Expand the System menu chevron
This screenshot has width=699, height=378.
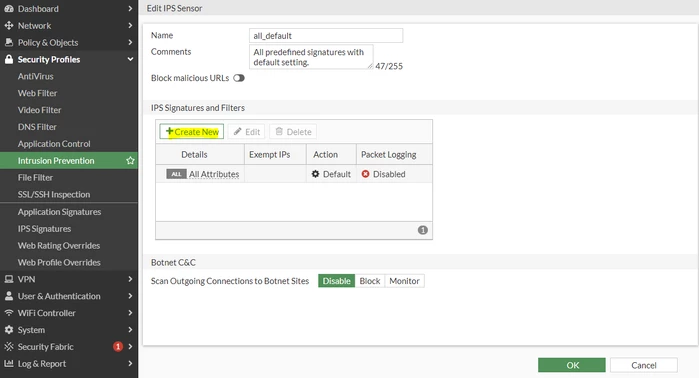(130, 330)
